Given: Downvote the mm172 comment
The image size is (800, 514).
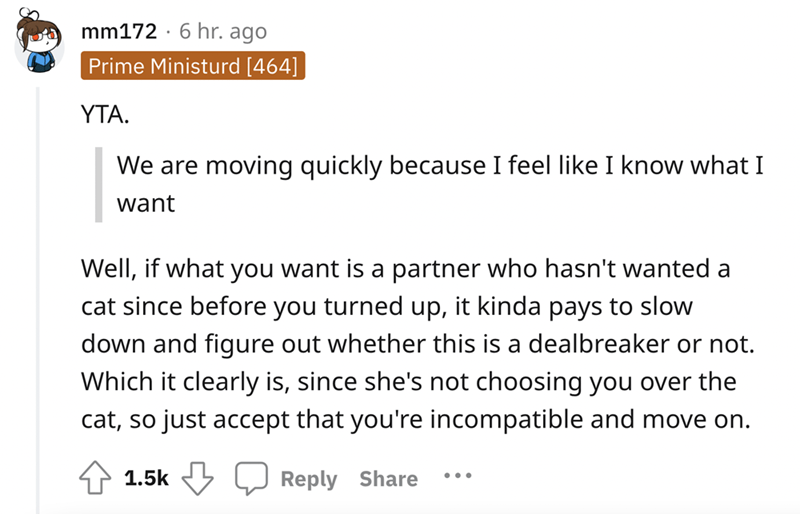Looking at the screenshot, I should point(198,479).
